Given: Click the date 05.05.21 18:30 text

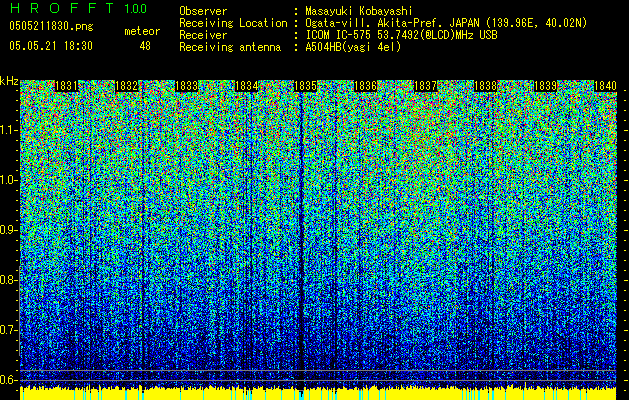Looking at the screenshot, I should coord(51,46).
